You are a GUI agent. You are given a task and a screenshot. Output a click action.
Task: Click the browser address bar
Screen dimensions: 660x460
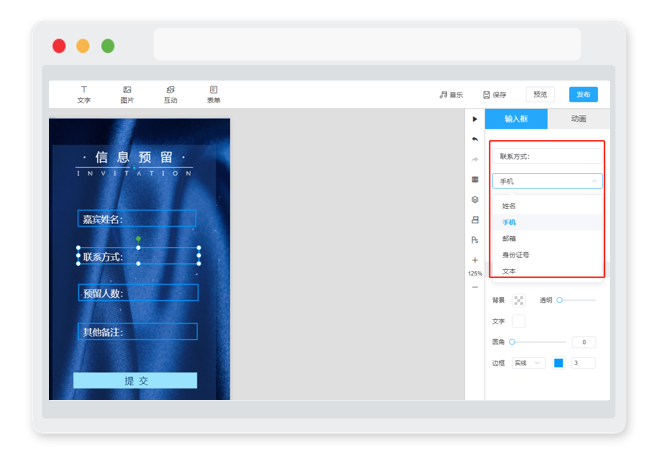pyautogui.click(x=367, y=44)
